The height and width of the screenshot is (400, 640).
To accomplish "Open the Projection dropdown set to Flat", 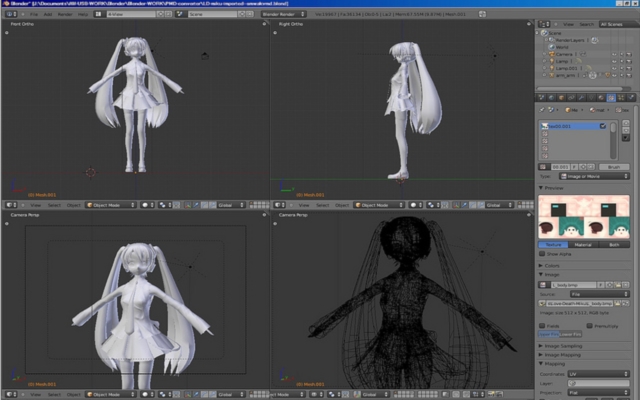I will 598,393.
